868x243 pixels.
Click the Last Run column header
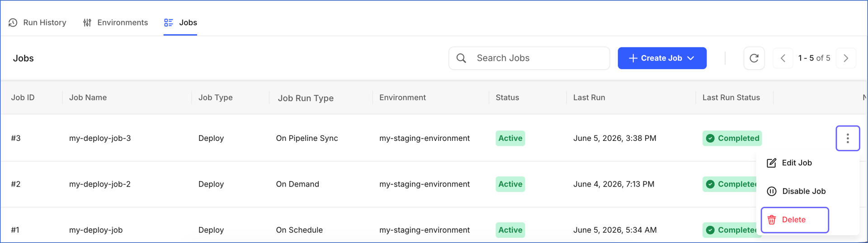(589, 98)
